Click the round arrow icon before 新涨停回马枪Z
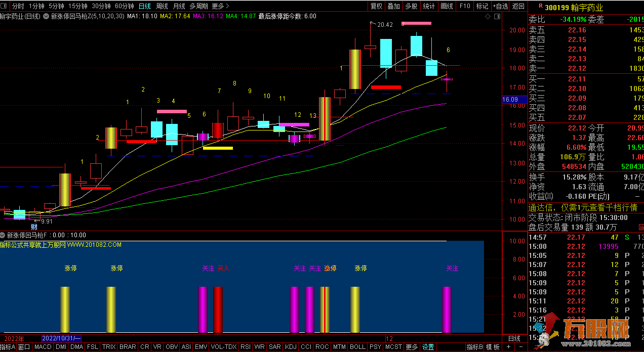 (47, 16)
